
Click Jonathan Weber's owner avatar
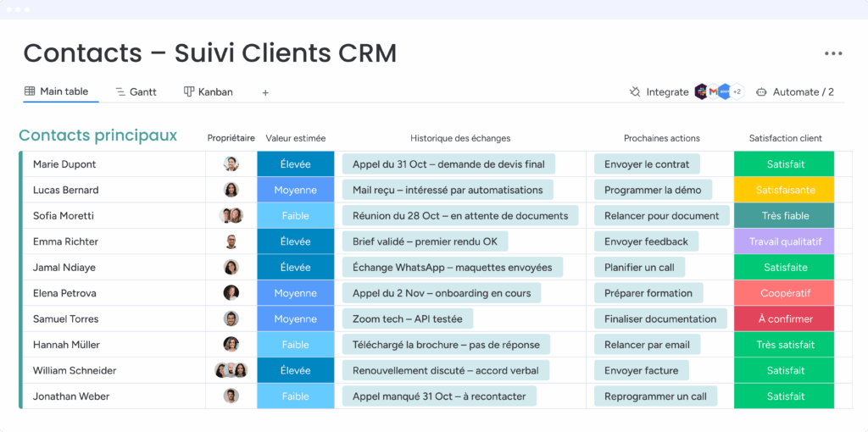(x=231, y=396)
